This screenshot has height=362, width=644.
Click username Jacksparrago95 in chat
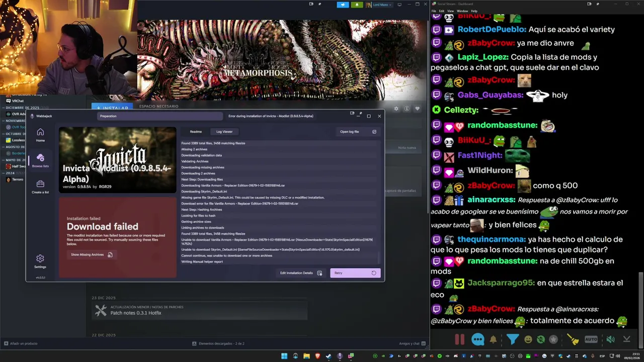[501, 283]
